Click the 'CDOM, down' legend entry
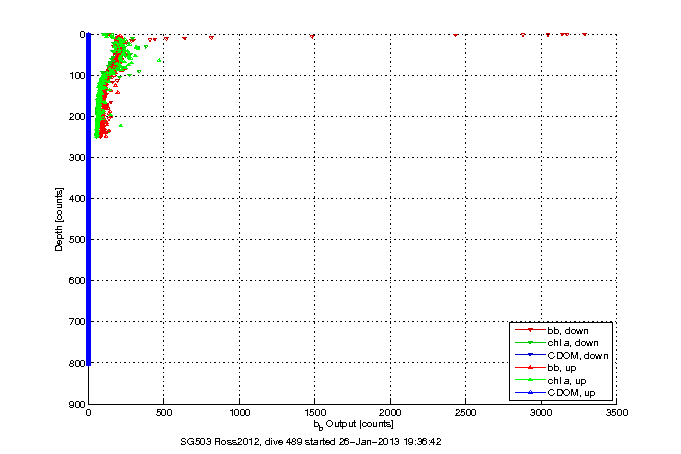The width and height of the screenshot is (681, 454). tap(562, 355)
